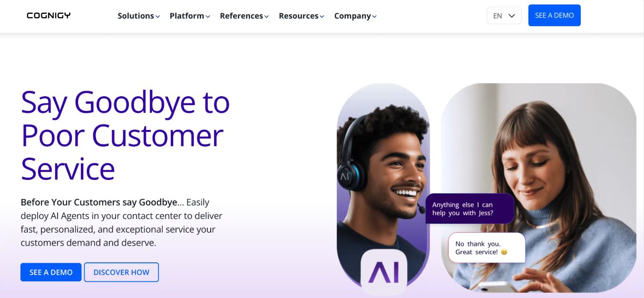Click the 'No thank you' chat bubble

point(487,248)
